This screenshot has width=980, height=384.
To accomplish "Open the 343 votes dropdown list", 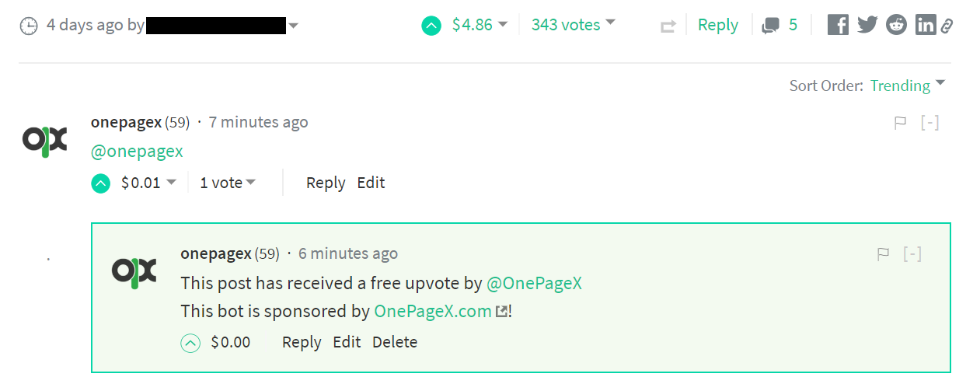I will point(573,25).
